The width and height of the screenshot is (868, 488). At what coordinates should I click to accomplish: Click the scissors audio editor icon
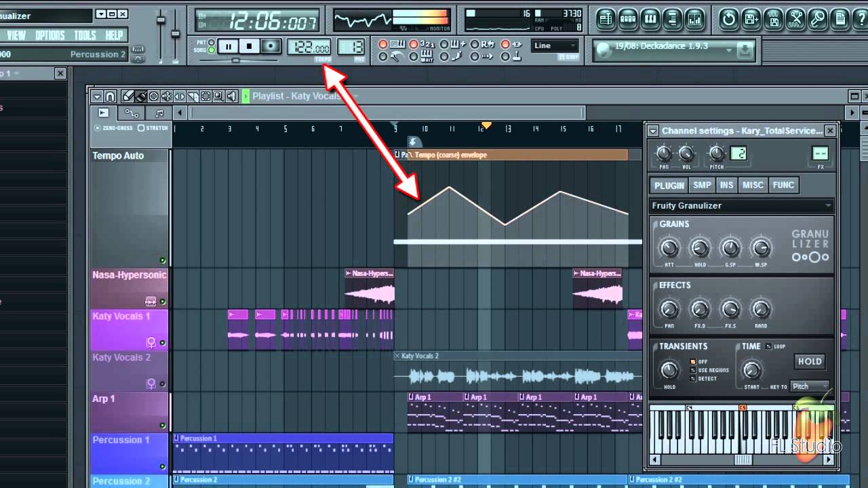click(795, 19)
